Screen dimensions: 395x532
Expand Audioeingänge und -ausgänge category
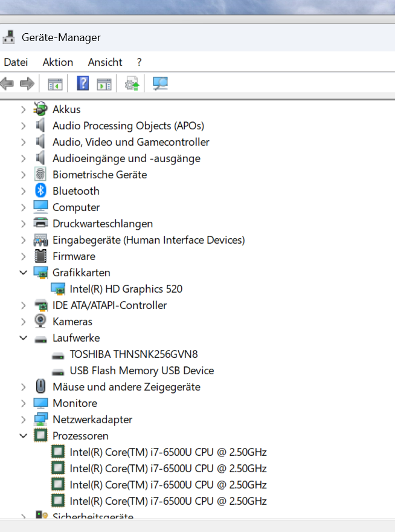pyautogui.click(x=23, y=158)
